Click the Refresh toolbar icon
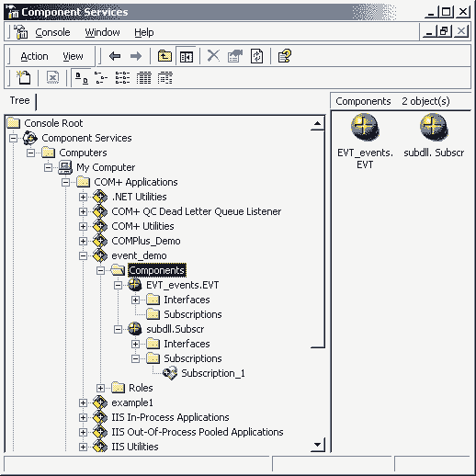This screenshot has width=476, height=476. pyautogui.click(x=256, y=56)
